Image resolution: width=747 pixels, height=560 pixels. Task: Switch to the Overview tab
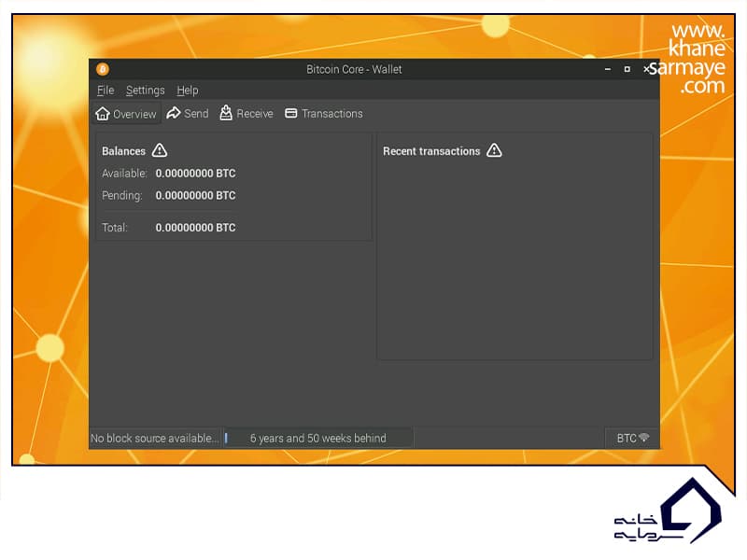click(126, 114)
